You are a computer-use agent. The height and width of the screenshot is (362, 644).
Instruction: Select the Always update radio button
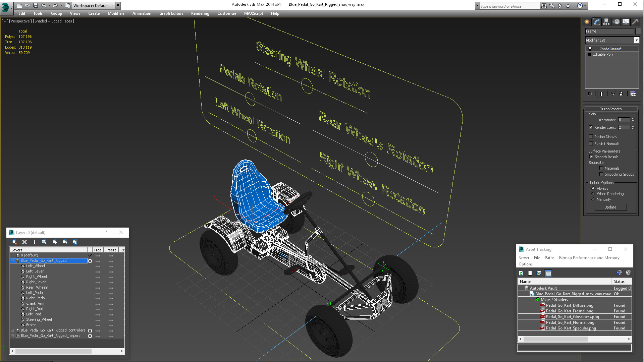593,188
